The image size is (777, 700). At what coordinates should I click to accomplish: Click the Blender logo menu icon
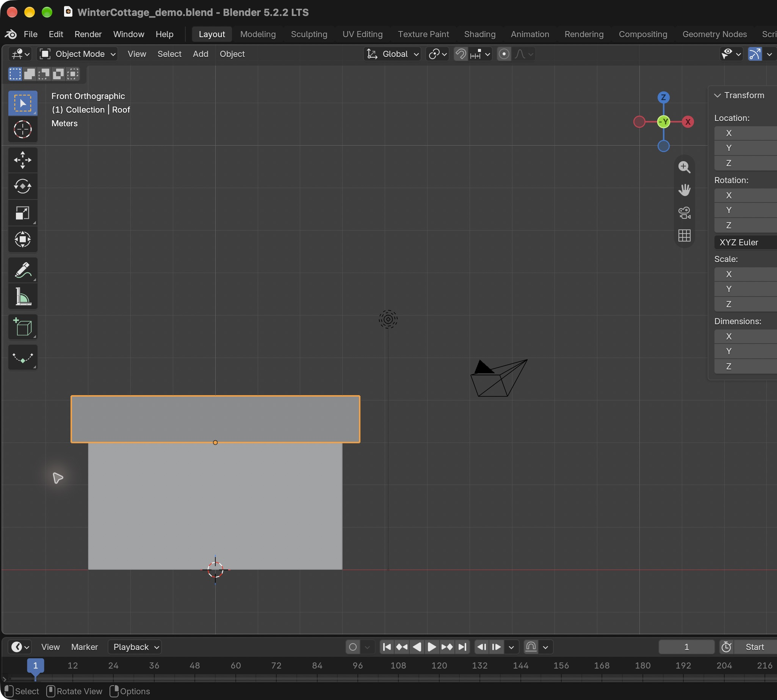[x=11, y=34]
